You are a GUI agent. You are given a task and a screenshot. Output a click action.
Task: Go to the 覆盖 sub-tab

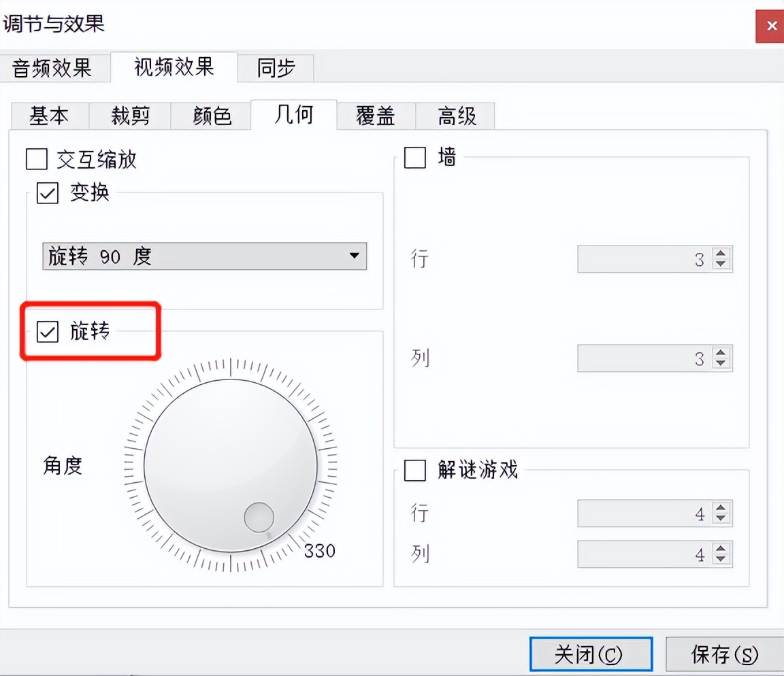(x=376, y=116)
